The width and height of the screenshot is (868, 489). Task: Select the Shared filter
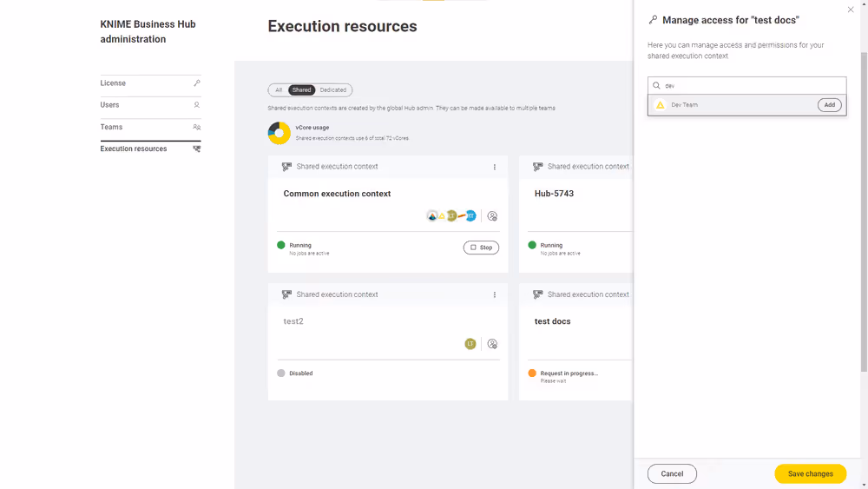[x=302, y=89]
